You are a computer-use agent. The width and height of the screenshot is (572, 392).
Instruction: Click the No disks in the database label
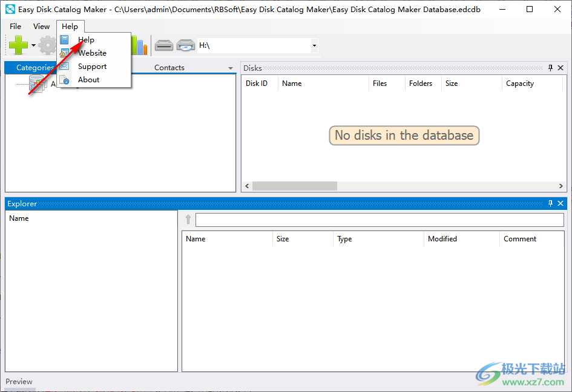tap(404, 136)
